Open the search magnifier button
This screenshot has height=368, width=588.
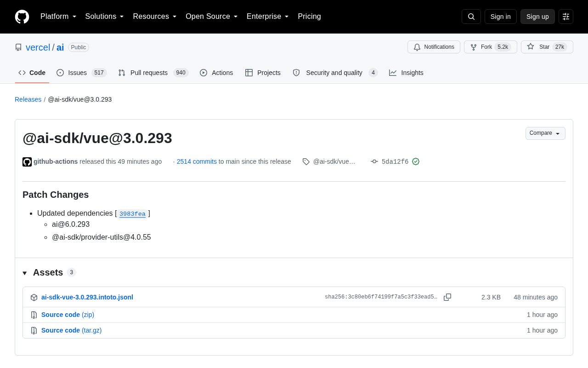click(x=471, y=17)
